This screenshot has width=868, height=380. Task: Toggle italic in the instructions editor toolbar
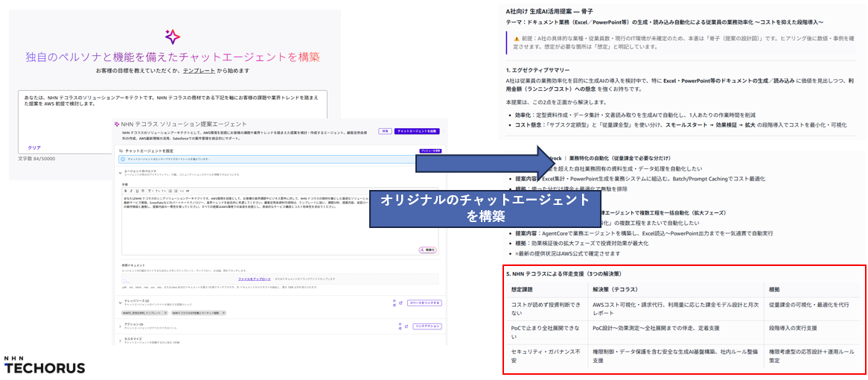coord(130,191)
